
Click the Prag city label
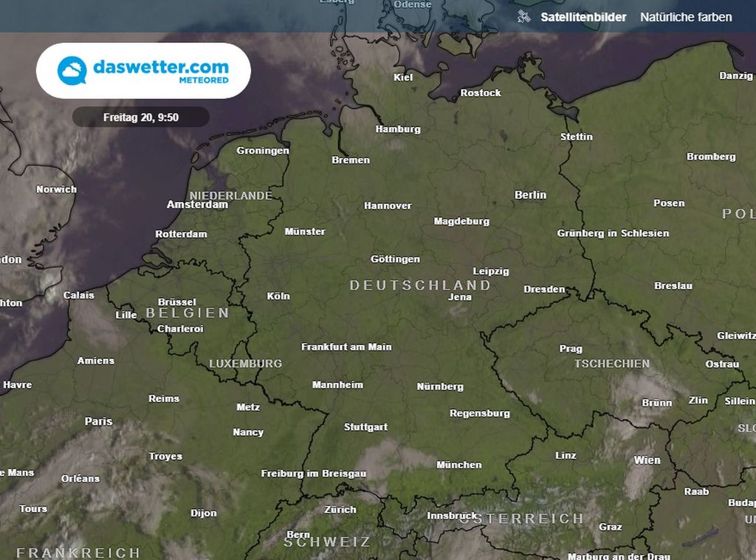tap(571, 348)
